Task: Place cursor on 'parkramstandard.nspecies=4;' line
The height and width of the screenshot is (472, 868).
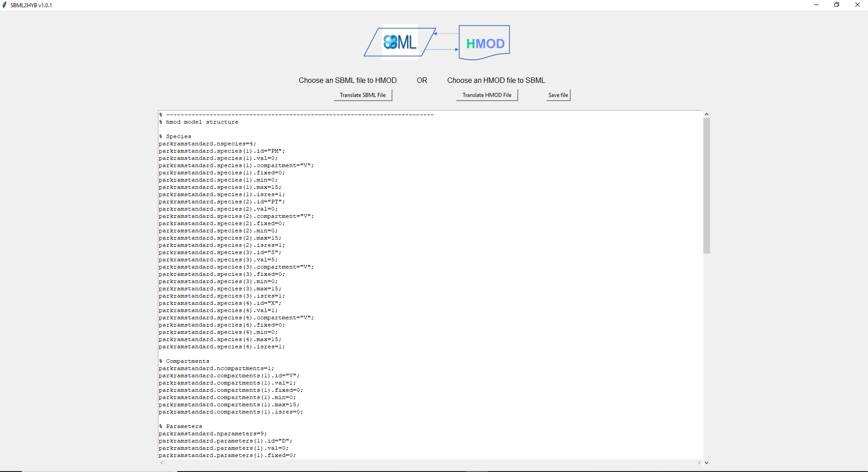Action: coord(207,144)
